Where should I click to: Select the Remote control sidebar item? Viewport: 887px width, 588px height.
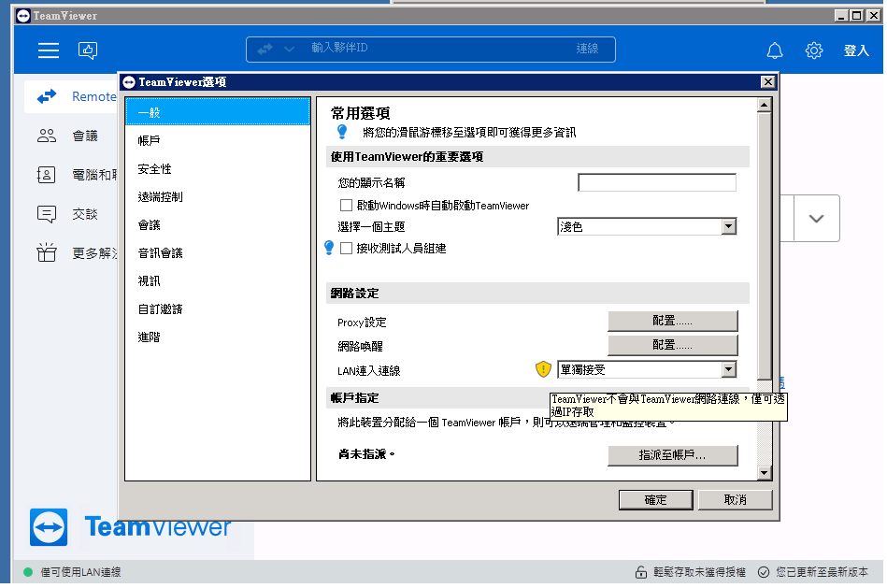(71, 97)
